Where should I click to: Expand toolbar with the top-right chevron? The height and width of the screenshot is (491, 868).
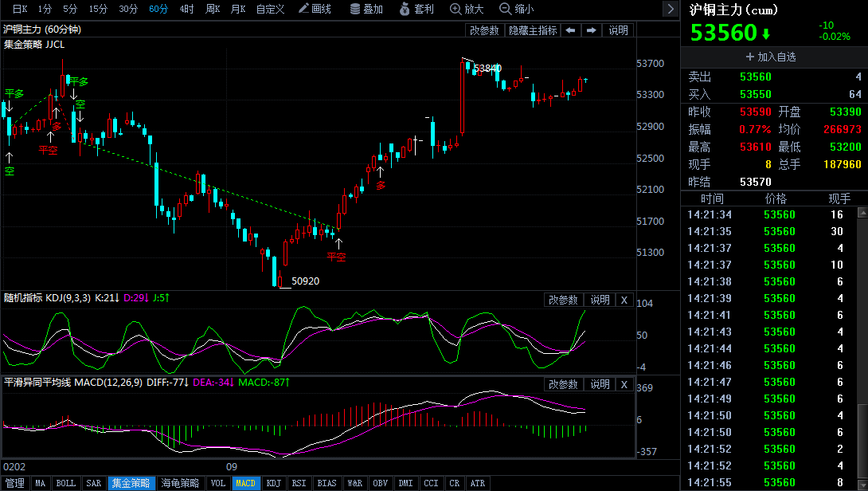(x=671, y=9)
